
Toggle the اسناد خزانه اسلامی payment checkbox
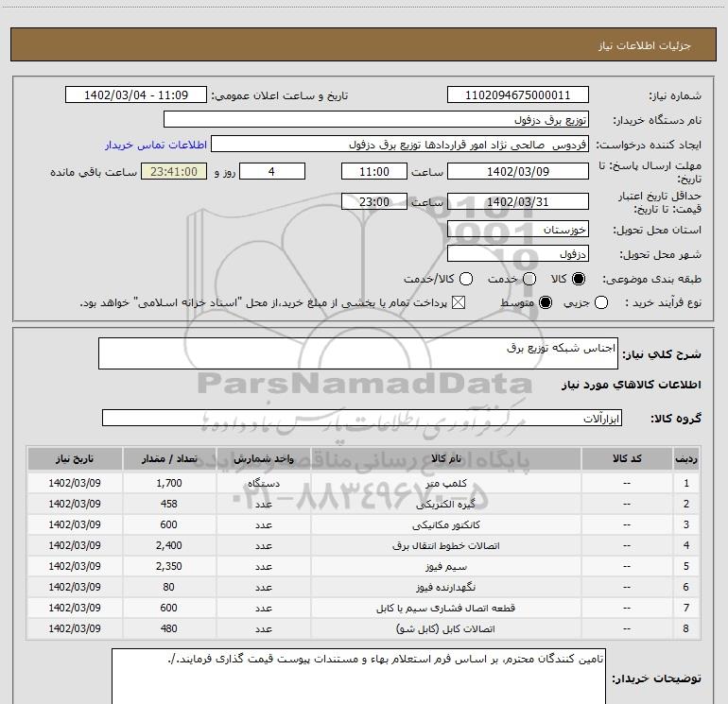459,302
